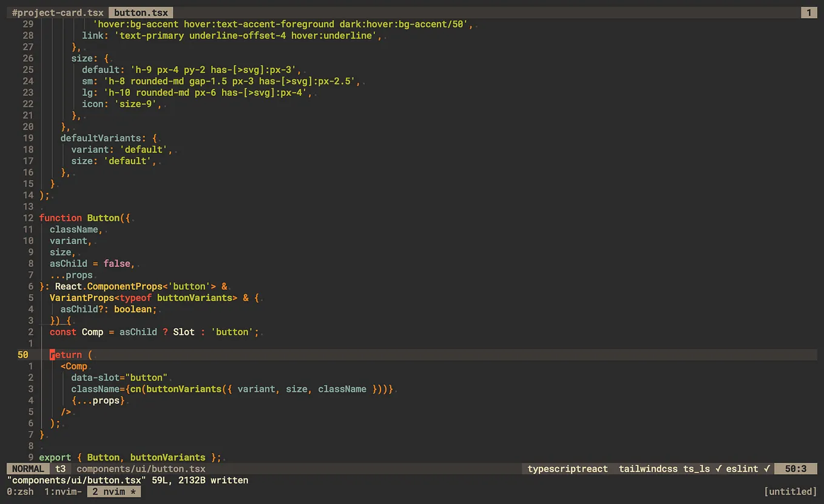This screenshot has width=824, height=504.
Task: Click the asChild ternary condition on const Comp line
Action: click(x=138, y=332)
